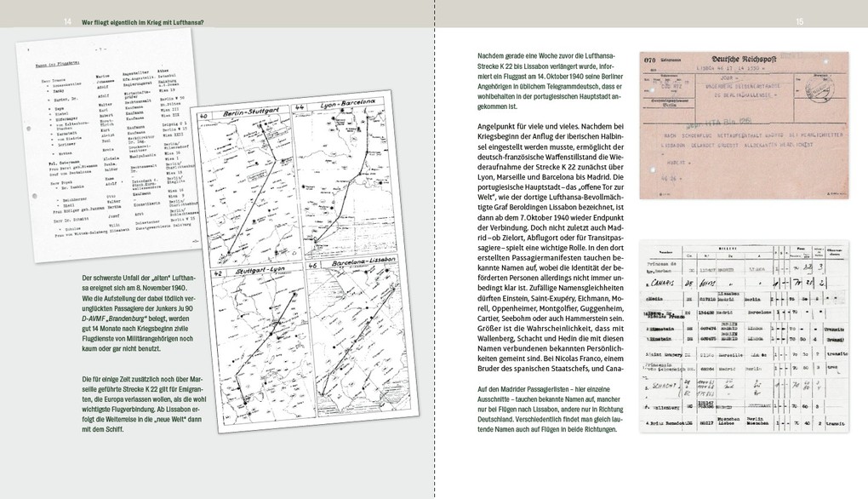Click the dashed center fold line
The image size is (868, 499).
(x=435, y=255)
